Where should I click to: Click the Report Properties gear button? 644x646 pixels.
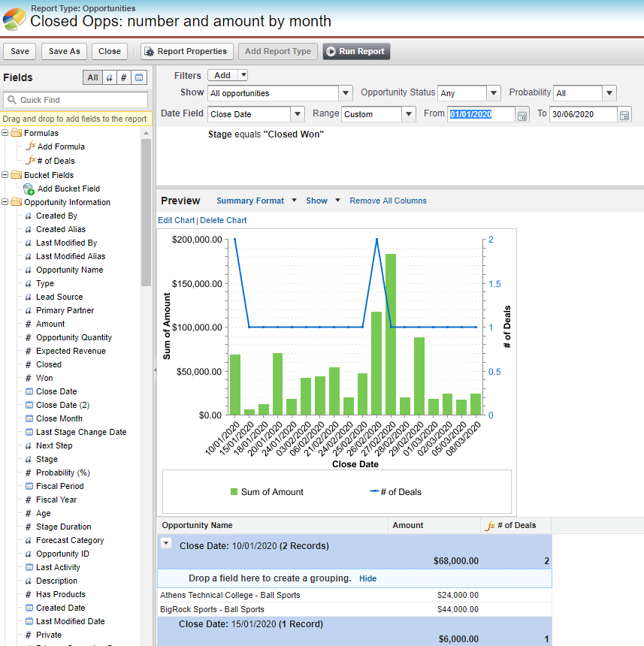pyautogui.click(x=186, y=52)
